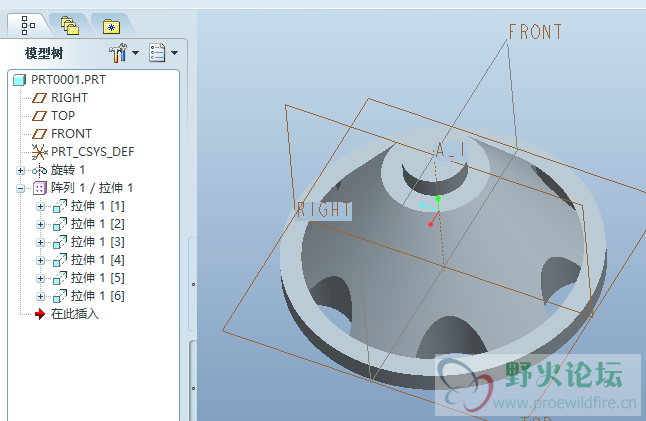Click the TOP datum plane icon

[x=40, y=116]
